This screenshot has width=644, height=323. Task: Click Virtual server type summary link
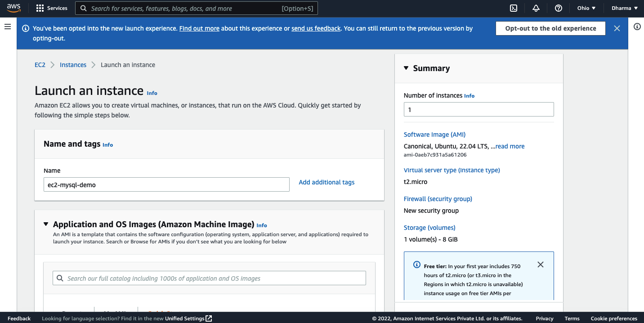[x=452, y=170]
